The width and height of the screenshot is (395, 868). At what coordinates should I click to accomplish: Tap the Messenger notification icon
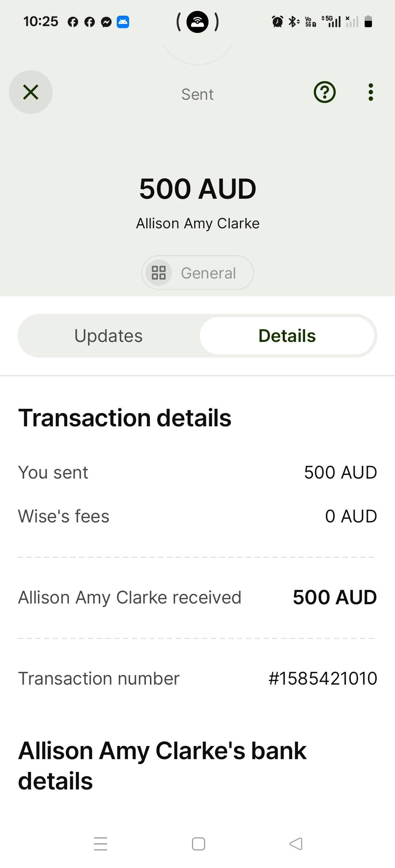(x=106, y=22)
